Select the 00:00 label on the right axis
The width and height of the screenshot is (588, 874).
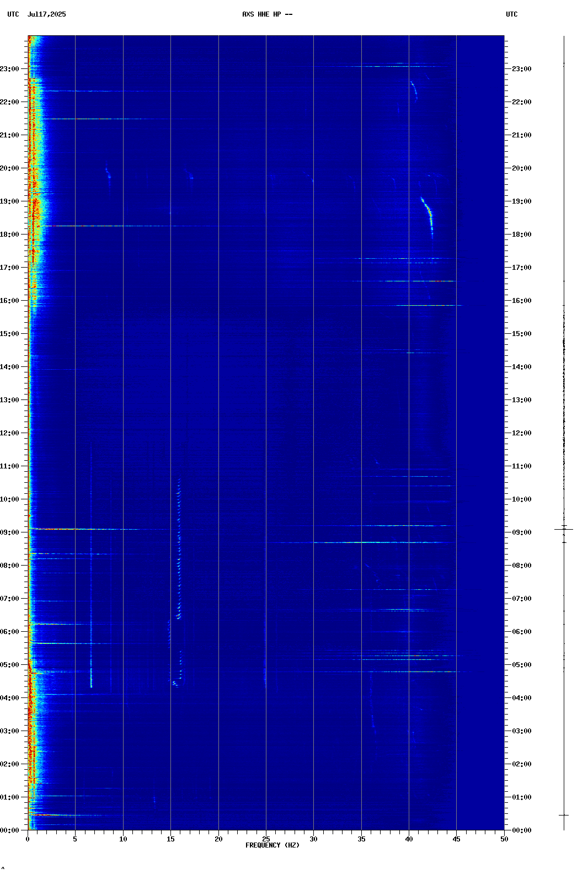[522, 830]
